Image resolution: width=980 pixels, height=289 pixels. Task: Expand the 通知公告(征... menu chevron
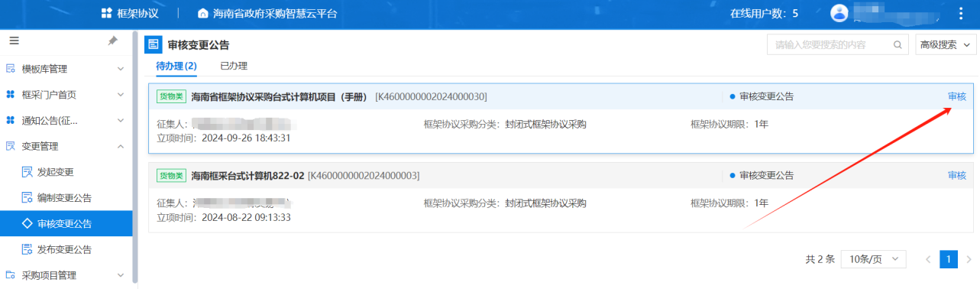pyautogui.click(x=120, y=120)
